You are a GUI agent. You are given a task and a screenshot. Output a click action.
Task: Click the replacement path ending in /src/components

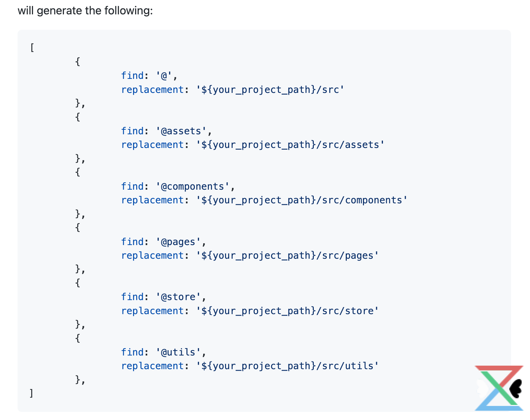302,200
